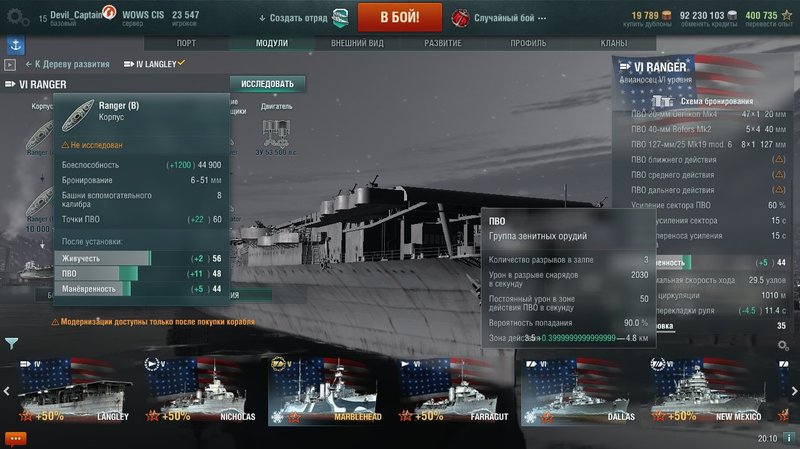Open settings gear in top-left corner
Screen dimensions: 800x449
tap(17, 17)
